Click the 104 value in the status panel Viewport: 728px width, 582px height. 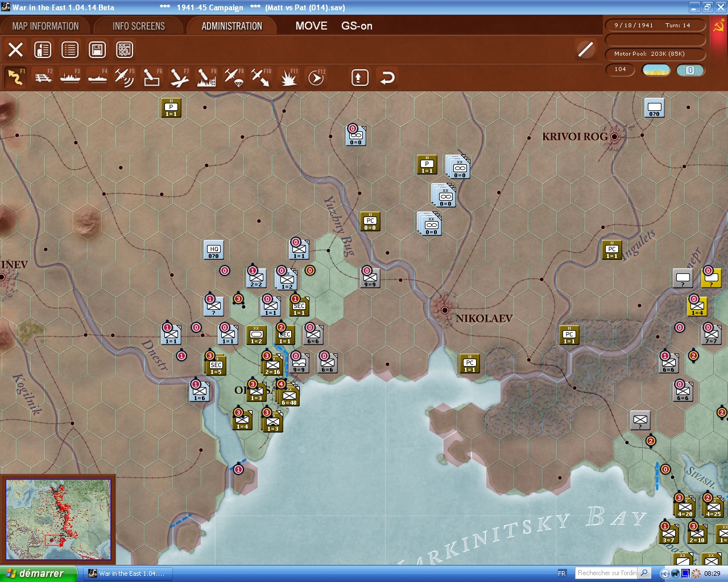coord(620,69)
